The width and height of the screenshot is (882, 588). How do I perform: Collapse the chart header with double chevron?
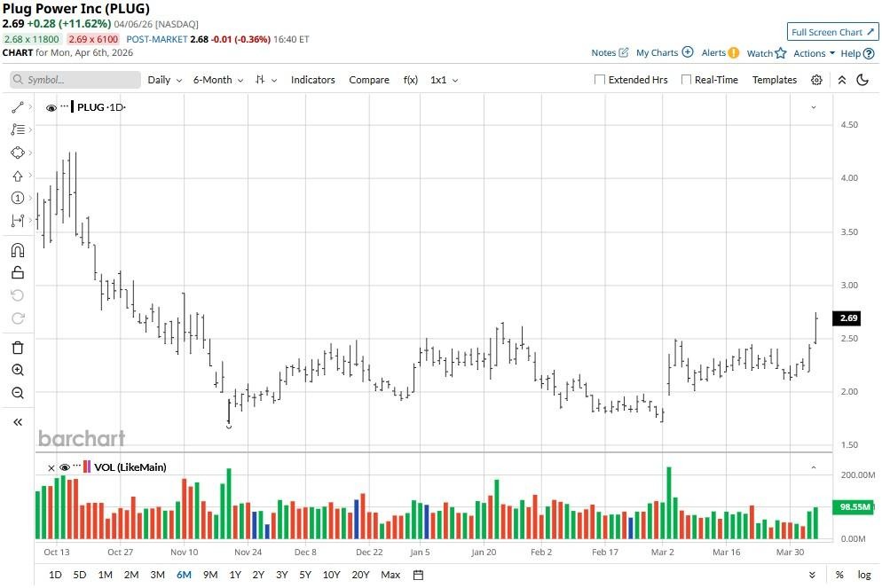point(842,80)
